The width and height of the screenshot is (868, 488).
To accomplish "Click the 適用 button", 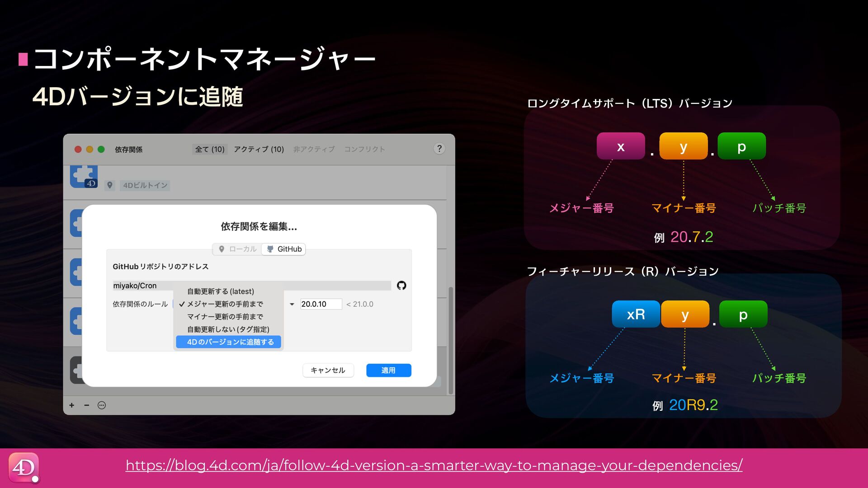I will pos(388,370).
